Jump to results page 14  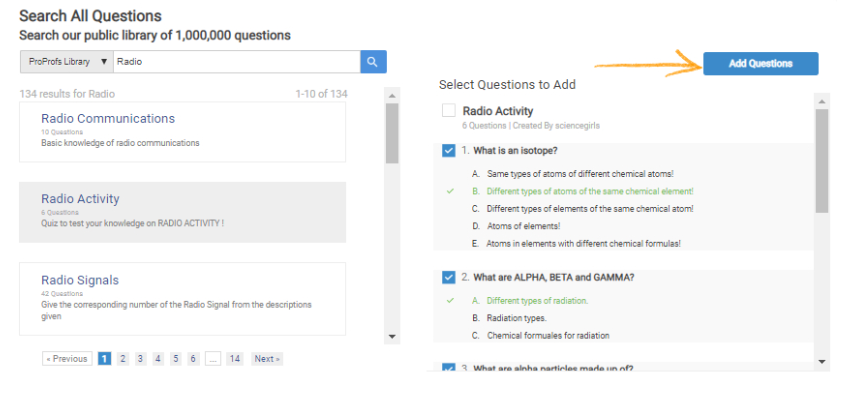tap(234, 359)
